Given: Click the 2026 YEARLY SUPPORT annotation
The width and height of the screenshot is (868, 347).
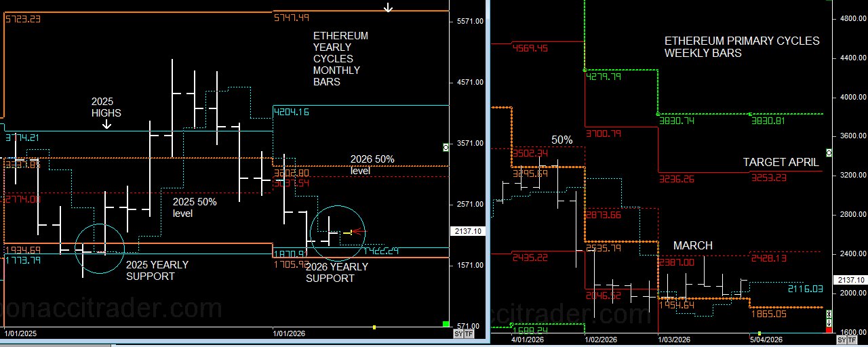Looking at the screenshot, I should (x=337, y=272).
